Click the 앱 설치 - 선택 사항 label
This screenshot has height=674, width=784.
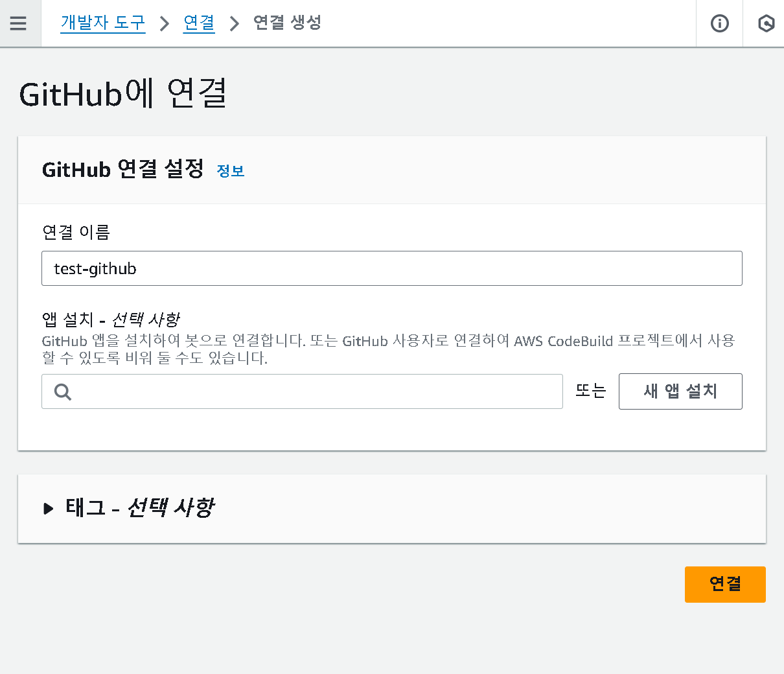pyautogui.click(x=111, y=320)
